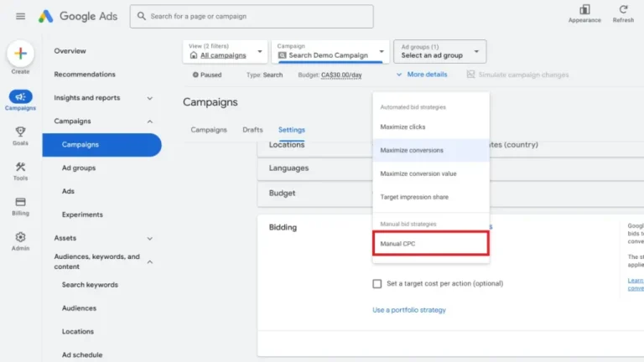Open the All campaigns view dropdown
644x362 pixels.
coord(225,51)
